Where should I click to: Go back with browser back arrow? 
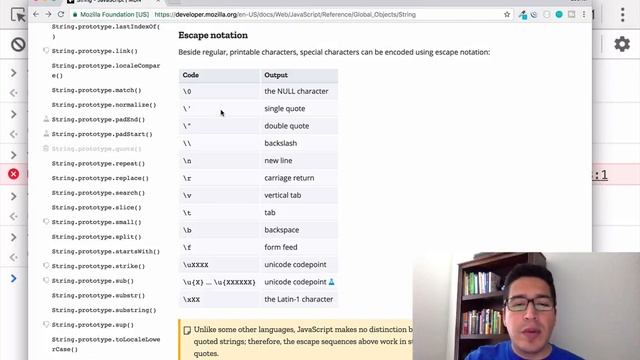coord(36,14)
